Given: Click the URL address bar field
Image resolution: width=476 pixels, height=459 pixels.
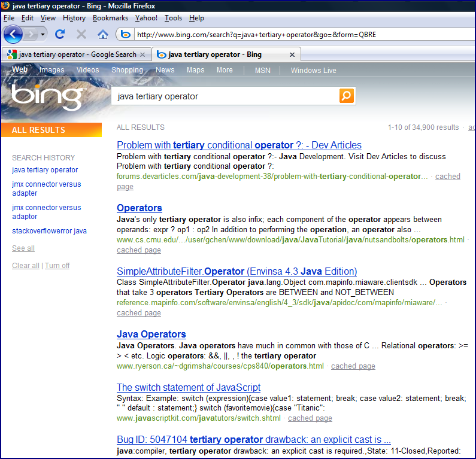Looking at the screenshot, I should [304, 35].
